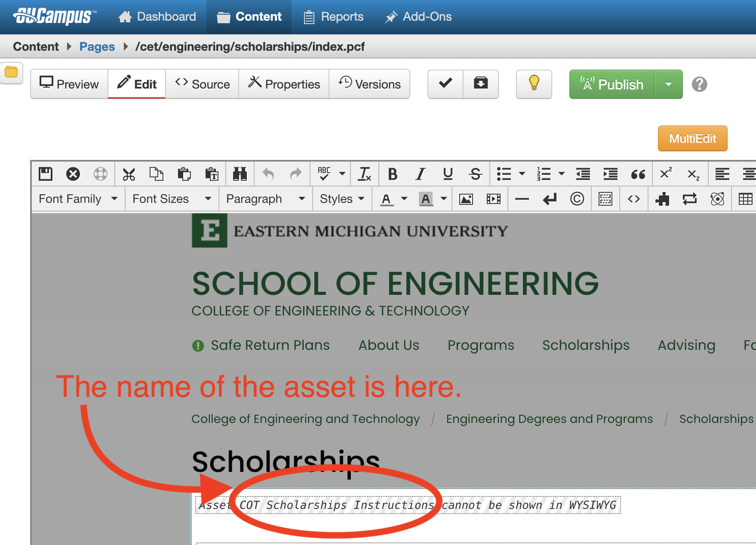Open the Properties tab
Screen dimensions: 756x545
tap(284, 84)
